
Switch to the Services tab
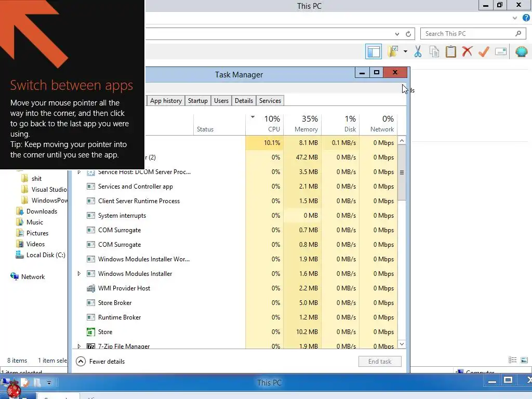click(270, 101)
